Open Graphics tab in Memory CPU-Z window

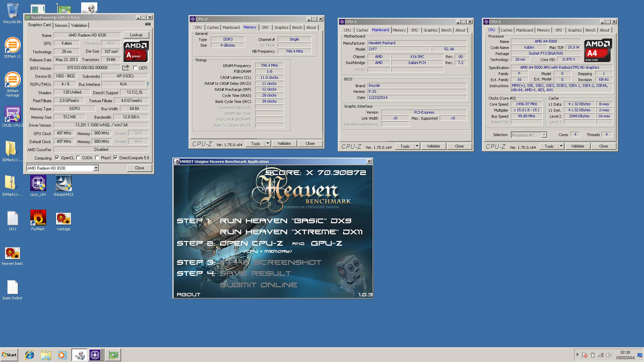point(281,27)
